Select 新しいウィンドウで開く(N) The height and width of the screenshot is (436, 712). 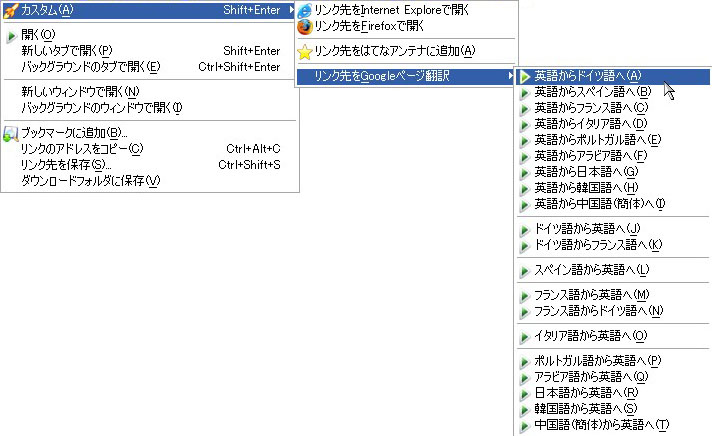149,92
